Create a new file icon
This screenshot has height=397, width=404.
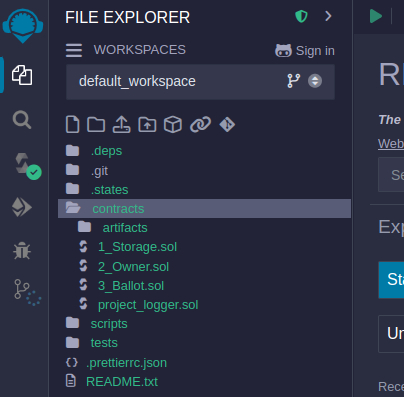pos(73,125)
